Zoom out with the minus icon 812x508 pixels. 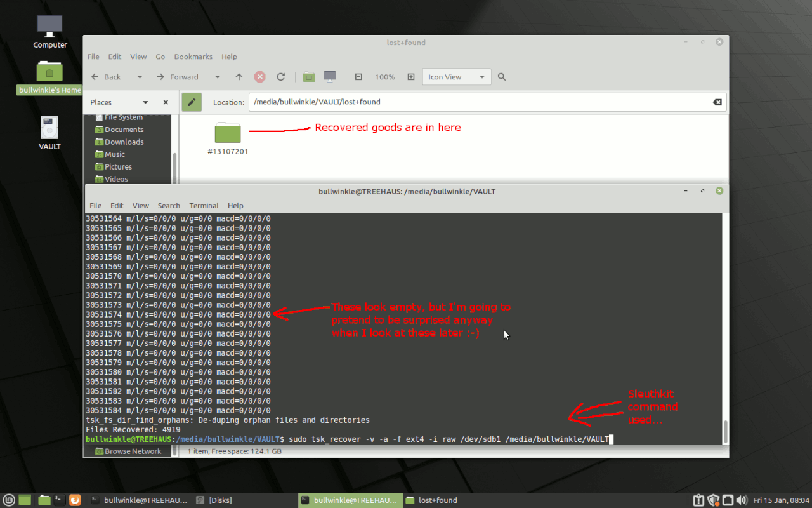pos(358,77)
